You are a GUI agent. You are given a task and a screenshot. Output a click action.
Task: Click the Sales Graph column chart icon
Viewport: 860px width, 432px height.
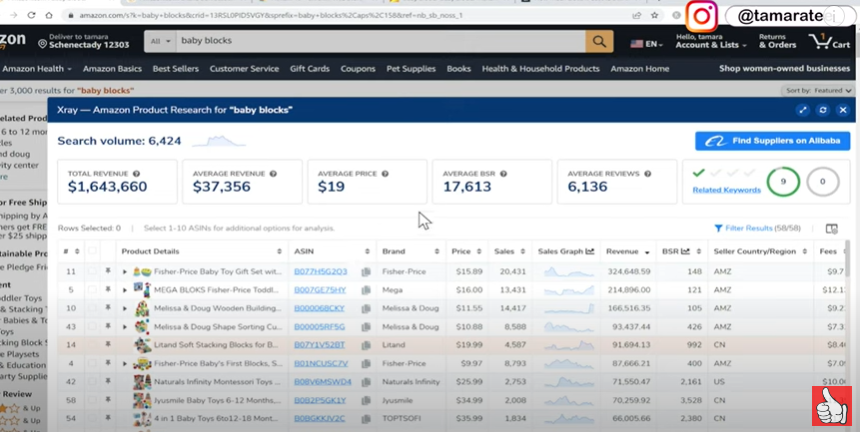pyautogui.click(x=590, y=252)
